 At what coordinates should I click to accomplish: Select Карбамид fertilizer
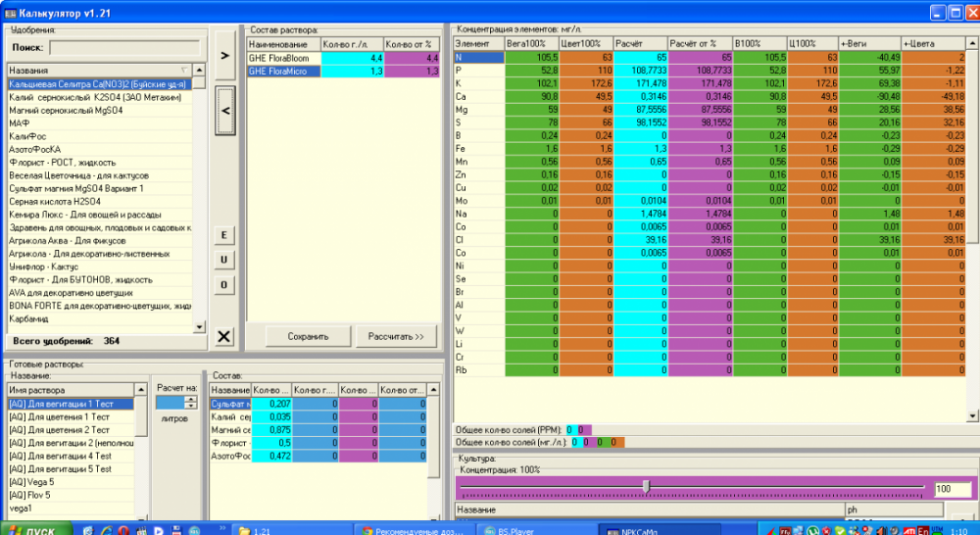(x=99, y=318)
